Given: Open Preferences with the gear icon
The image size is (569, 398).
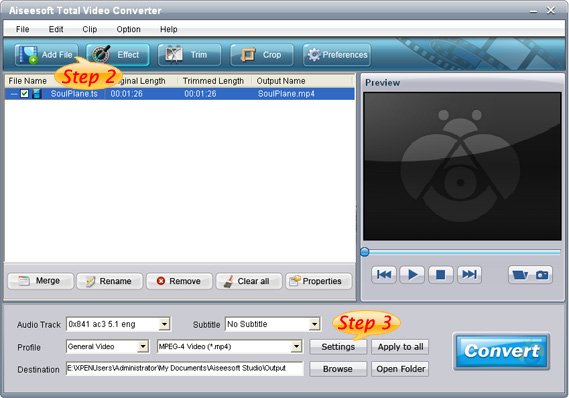Looking at the screenshot, I should click(x=337, y=55).
